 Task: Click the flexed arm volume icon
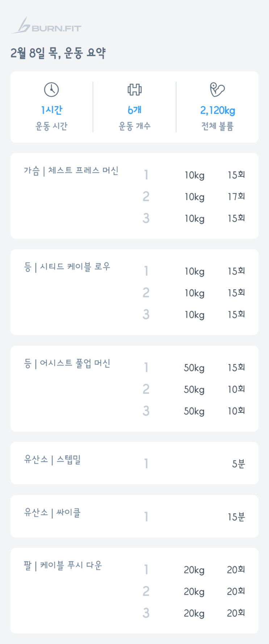tap(217, 90)
